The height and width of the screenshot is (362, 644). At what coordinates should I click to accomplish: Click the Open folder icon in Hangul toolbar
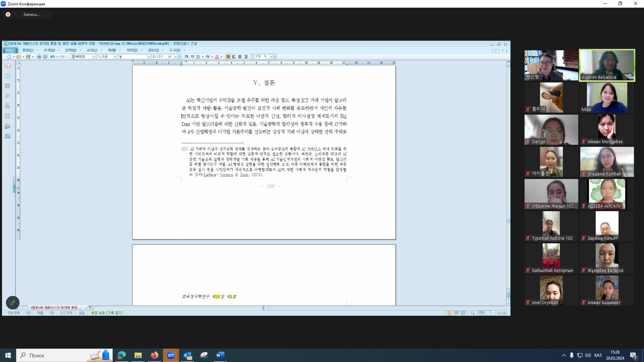pos(19,57)
